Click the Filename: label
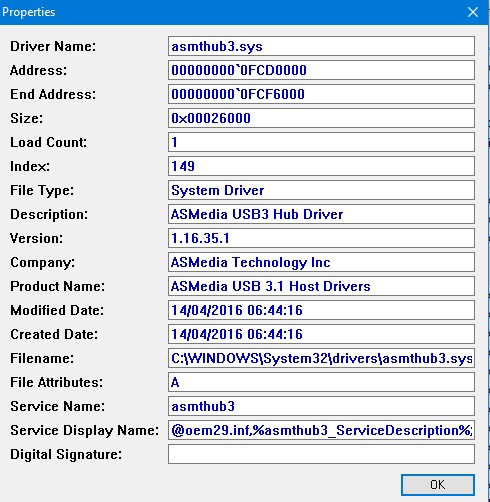 tap(42, 358)
